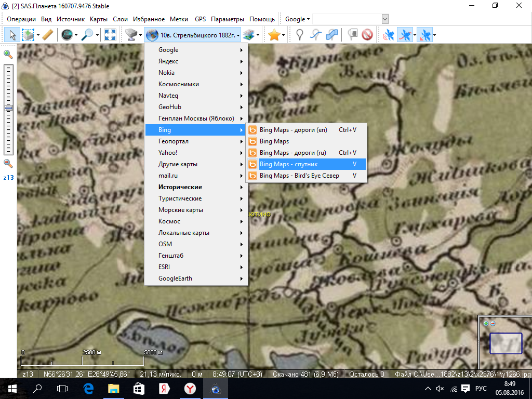Launch Yandex Browser from the taskbar
This screenshot has height=399, width=532.
190,389
